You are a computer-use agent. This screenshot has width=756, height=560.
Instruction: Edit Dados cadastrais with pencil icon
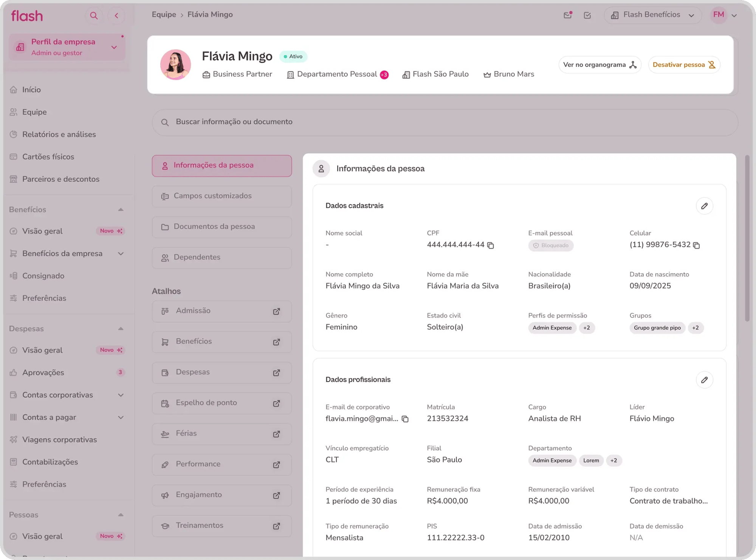coord(705,206)
